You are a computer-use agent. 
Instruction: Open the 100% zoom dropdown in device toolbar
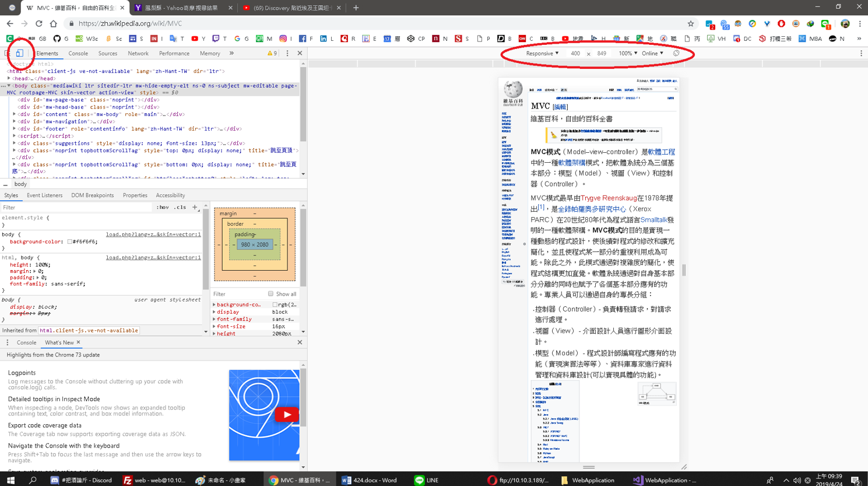click(628, 53)
